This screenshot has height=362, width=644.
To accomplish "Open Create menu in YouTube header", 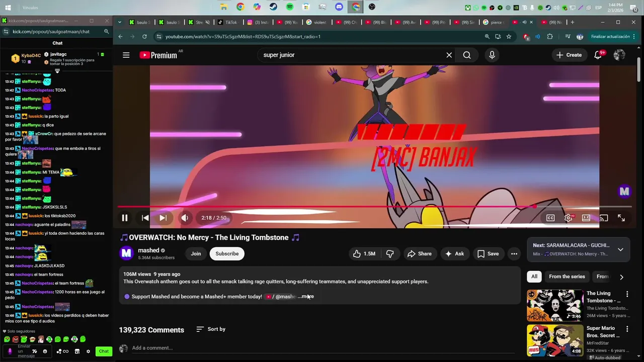I will point(569,55).
